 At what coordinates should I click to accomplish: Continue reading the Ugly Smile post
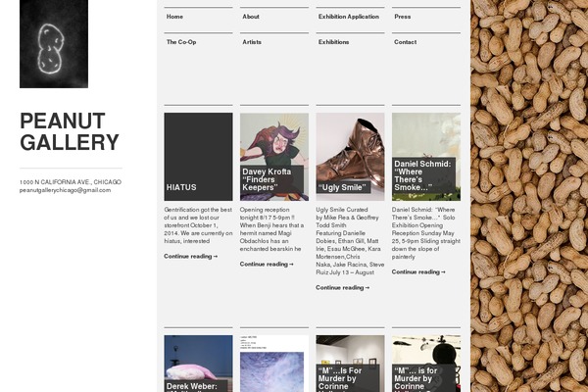tap(342, 288)
